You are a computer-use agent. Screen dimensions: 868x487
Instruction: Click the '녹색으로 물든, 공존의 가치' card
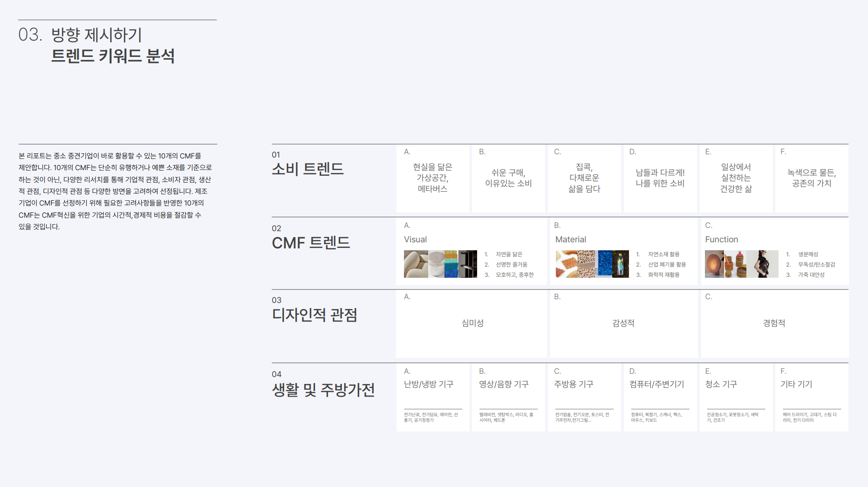coord(812,178)
